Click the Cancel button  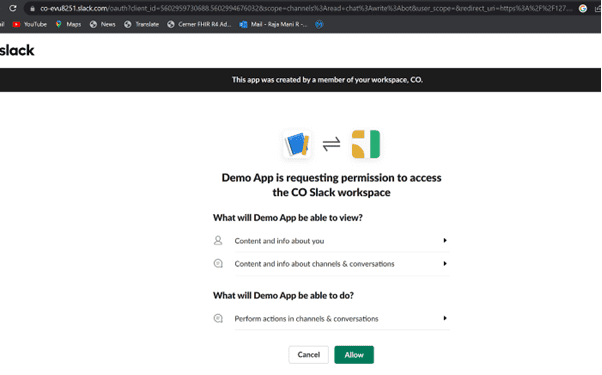point(309,355)
